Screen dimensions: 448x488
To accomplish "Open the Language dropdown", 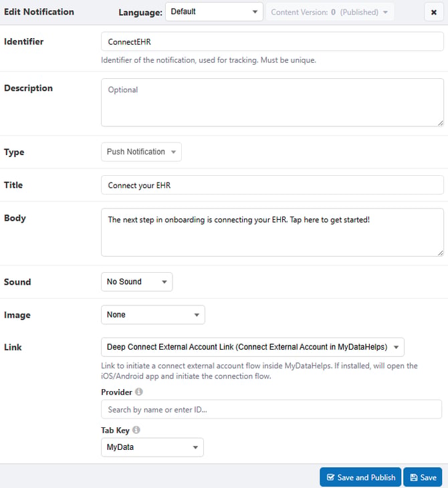I will click(x=214, y=12).
